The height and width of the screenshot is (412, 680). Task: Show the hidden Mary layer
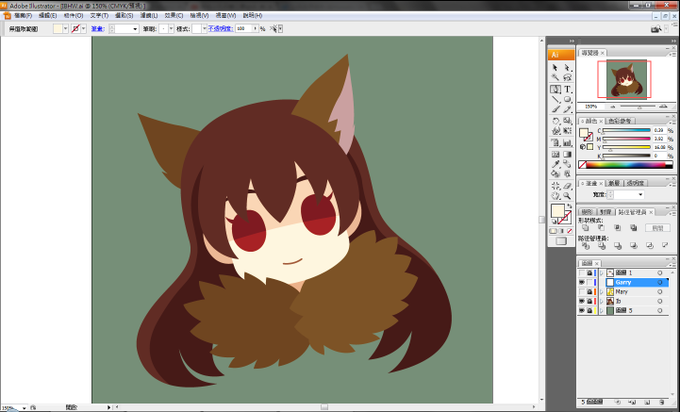pyautogui.click(x=582, y=291)
